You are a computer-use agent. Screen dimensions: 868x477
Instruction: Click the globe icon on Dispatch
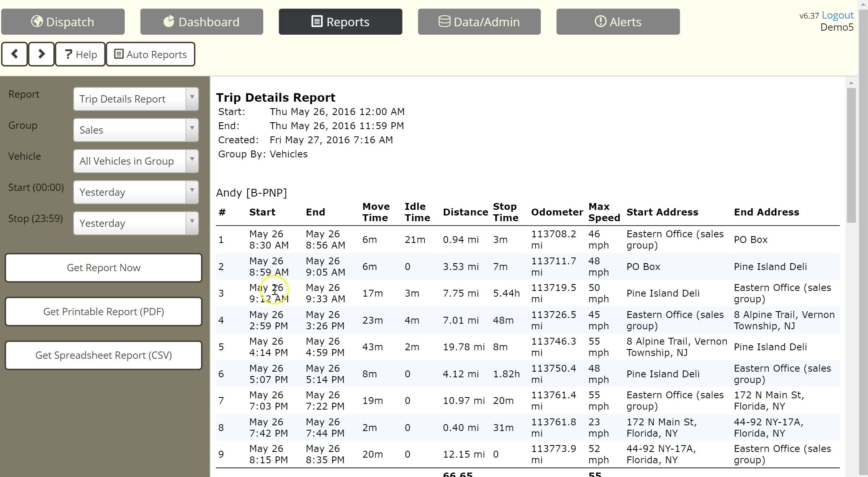(37, 21)
